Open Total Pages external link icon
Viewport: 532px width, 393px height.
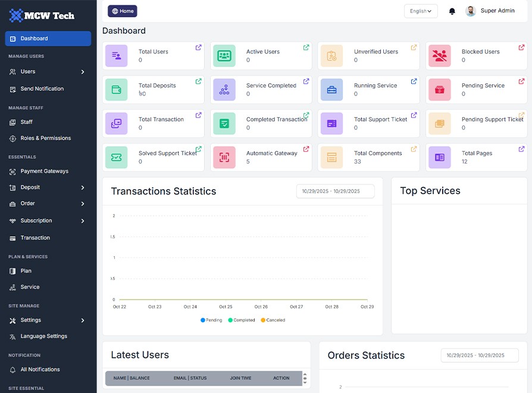click(521, 149)
